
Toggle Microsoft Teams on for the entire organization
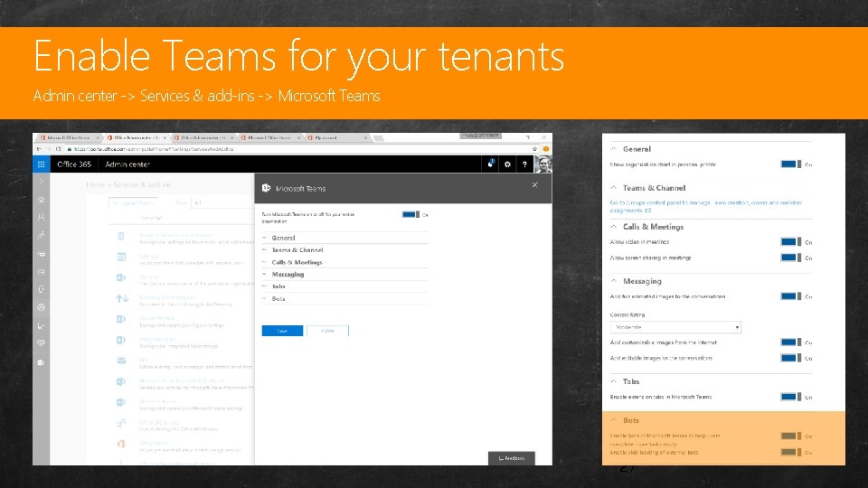coord(410,215)
